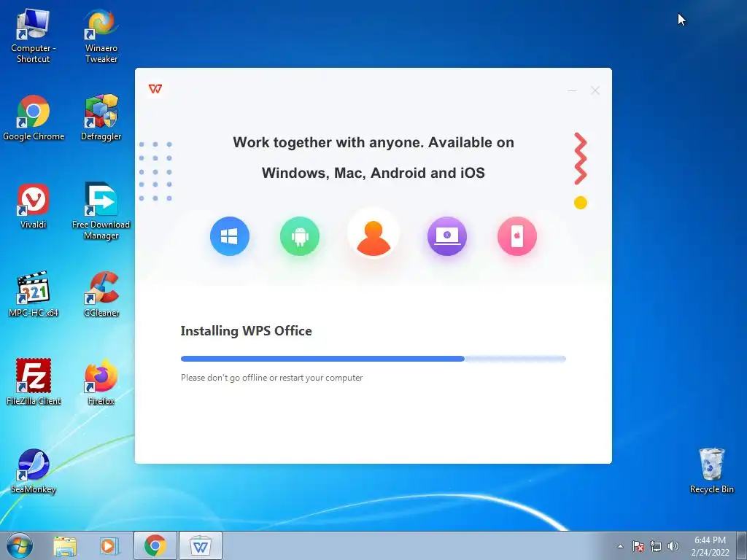Open Action Center flag icon
The width and height of the screenshot is (747, 560).
[x=638, y=546]
